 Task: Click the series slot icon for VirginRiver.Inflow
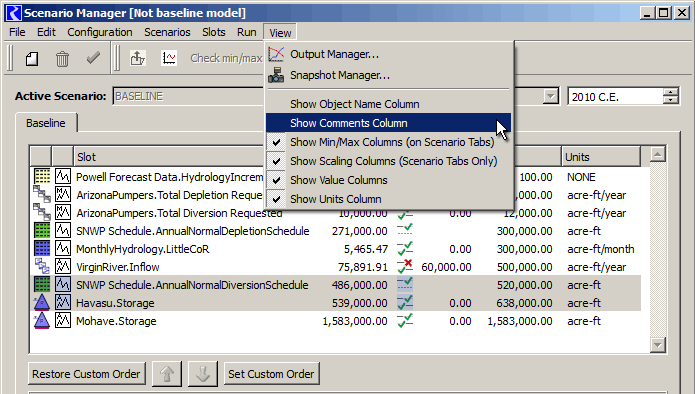pyautogui.click(x=62, y=266)
